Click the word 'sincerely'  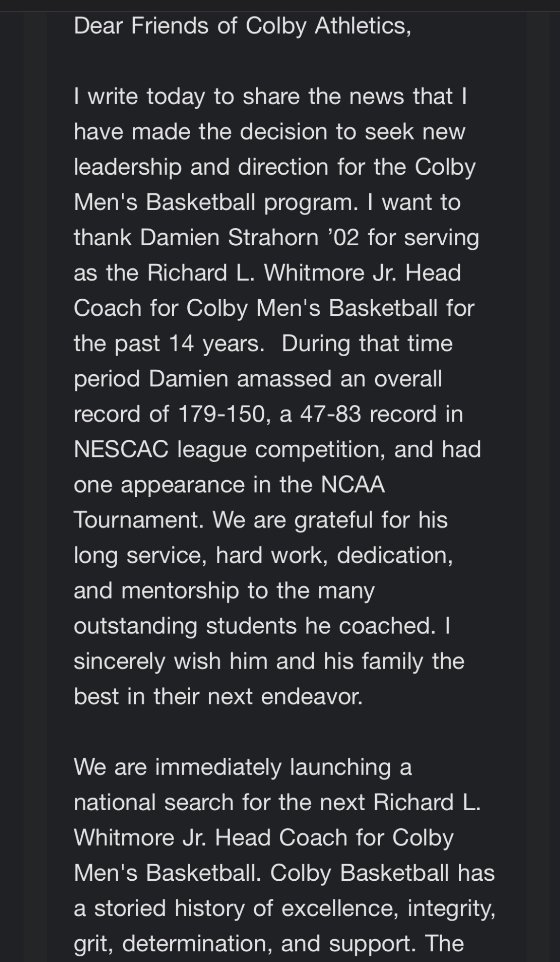[x=120, y=661]
